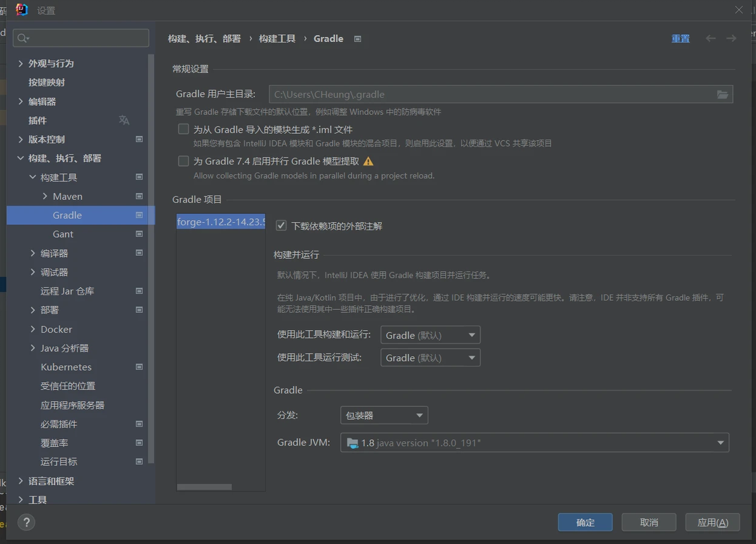The image size is (756, 544).
Task: Click 构建、执行、部署 in the breadcrumb
Action: pos(204,39)
